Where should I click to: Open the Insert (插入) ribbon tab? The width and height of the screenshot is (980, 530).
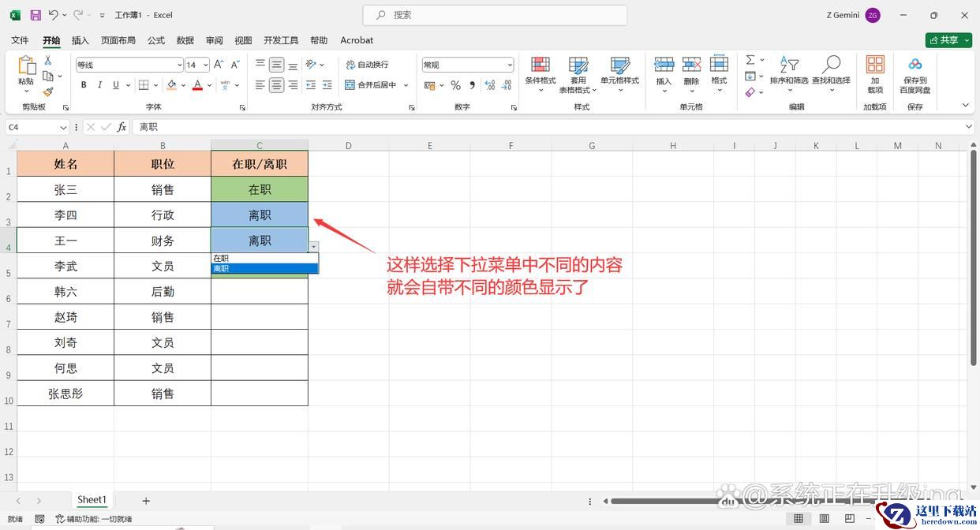(80, 40)
